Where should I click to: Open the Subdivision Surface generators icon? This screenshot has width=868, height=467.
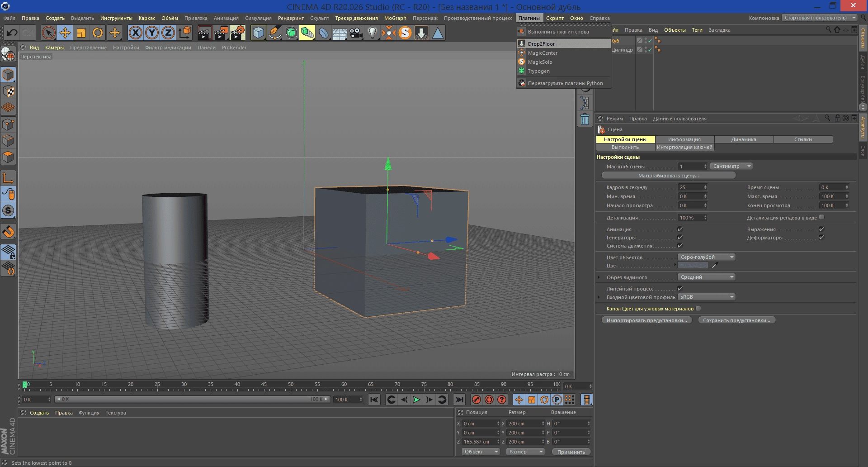[291, 33]
